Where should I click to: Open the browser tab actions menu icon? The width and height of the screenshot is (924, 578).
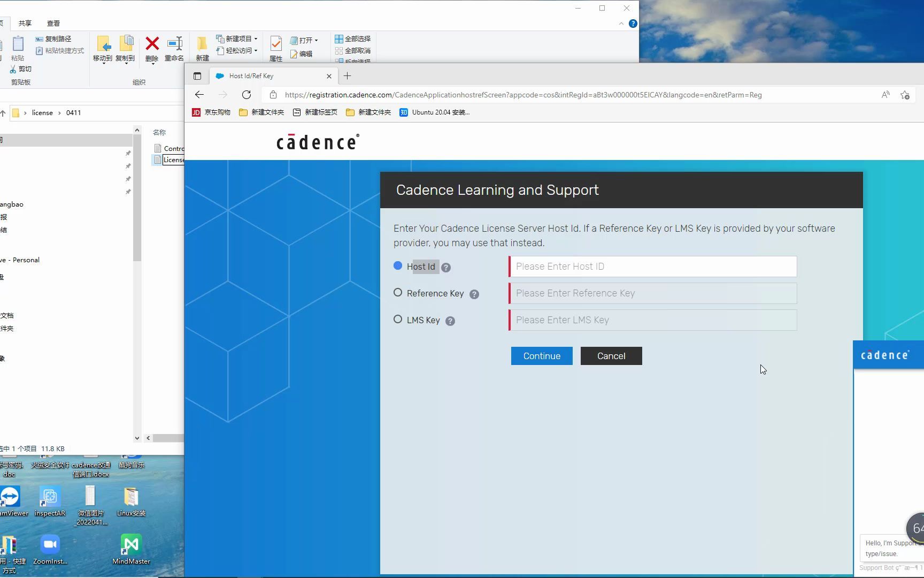[x=197, y=76]
